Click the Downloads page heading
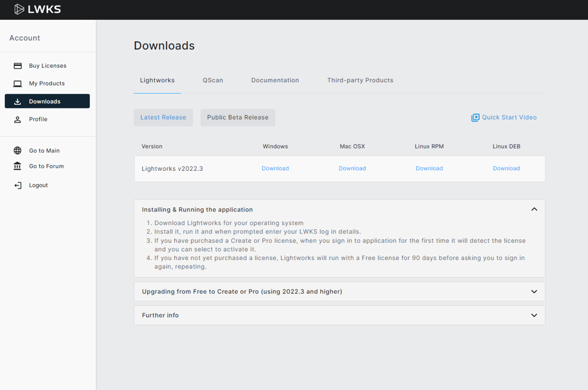The image size is (588, 390). 164,46
